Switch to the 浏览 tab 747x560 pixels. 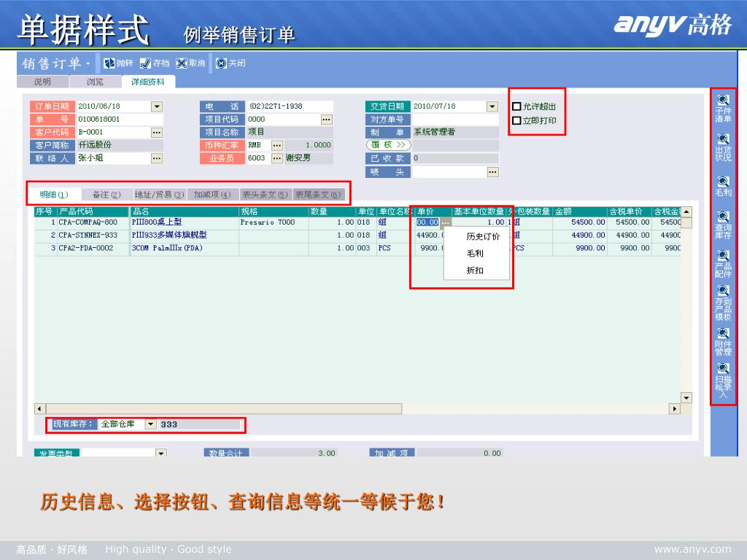tap(95, 82)
